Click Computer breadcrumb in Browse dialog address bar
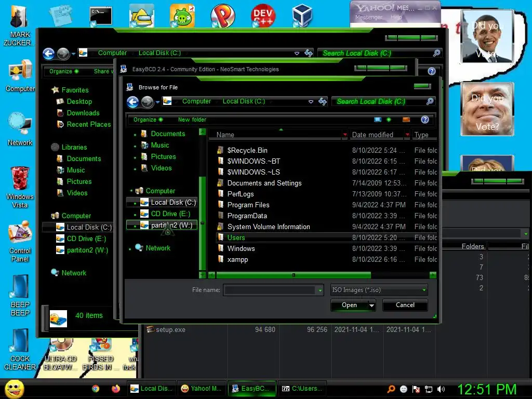Viewport: 532px width, 399px height. (x=196, y=101)
